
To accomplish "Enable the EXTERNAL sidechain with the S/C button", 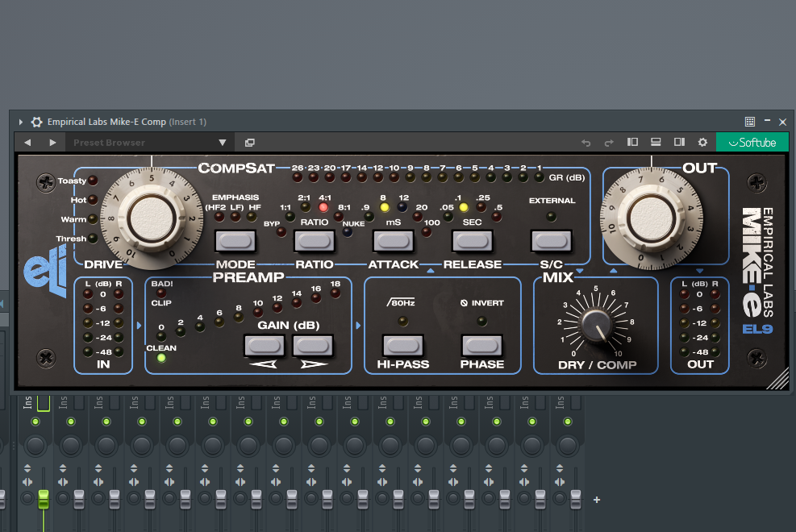I will tap(552, 240).
